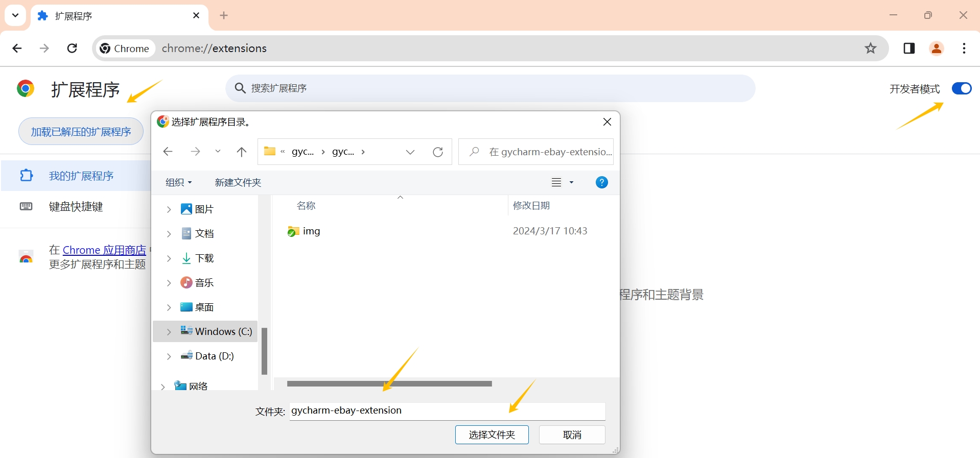Click the 扩展程序 browser tab
Image resolution: width=980 pixels, height=458 pixels.
coord(120,16)
